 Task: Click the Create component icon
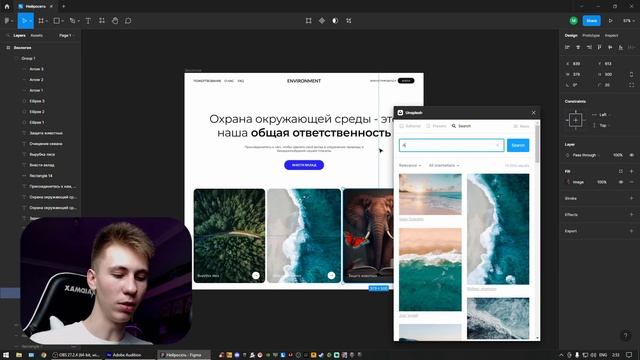point(322,21)
